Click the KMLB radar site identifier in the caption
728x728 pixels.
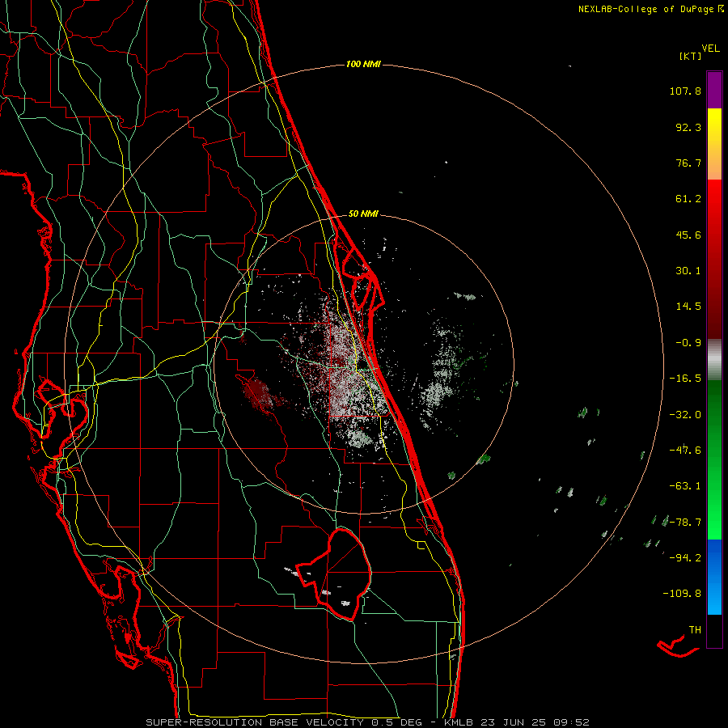[x=459, y=722]
